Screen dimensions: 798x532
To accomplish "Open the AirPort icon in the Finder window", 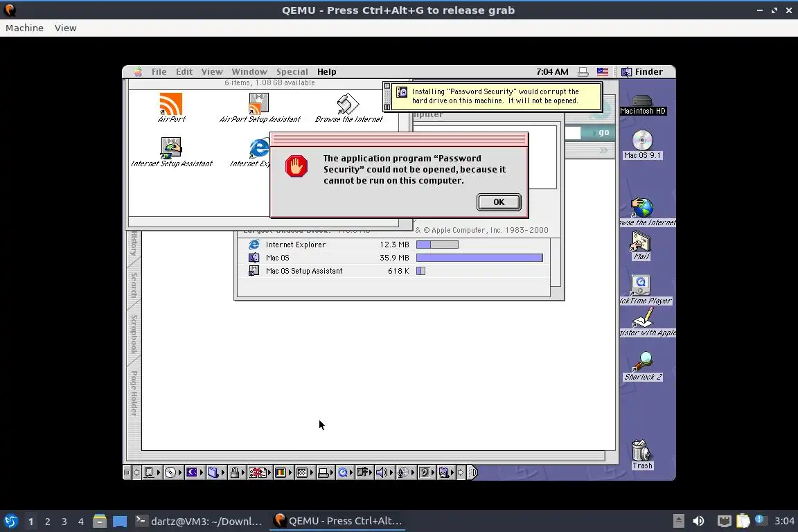I will (171, 104).
